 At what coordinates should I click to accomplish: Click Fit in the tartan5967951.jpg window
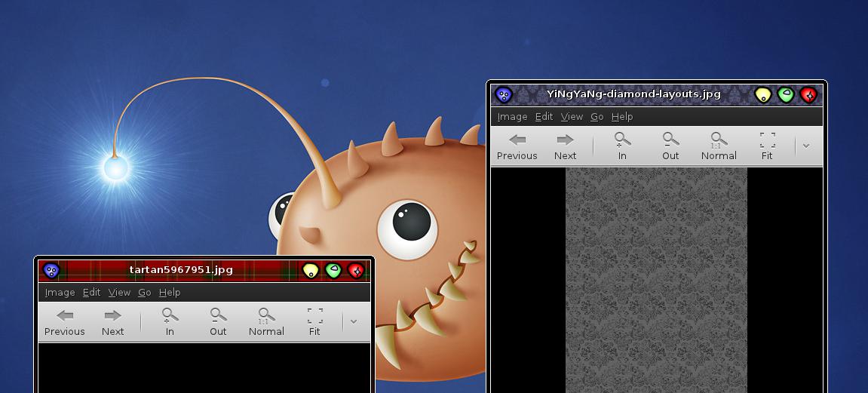(314, 322)
